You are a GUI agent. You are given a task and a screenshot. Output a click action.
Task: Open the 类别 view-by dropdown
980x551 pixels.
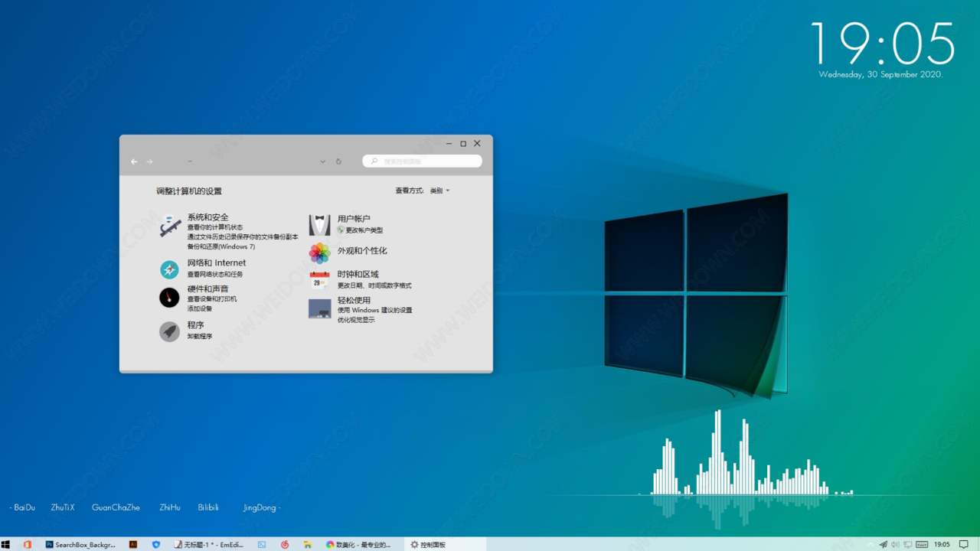coord(439,191)
